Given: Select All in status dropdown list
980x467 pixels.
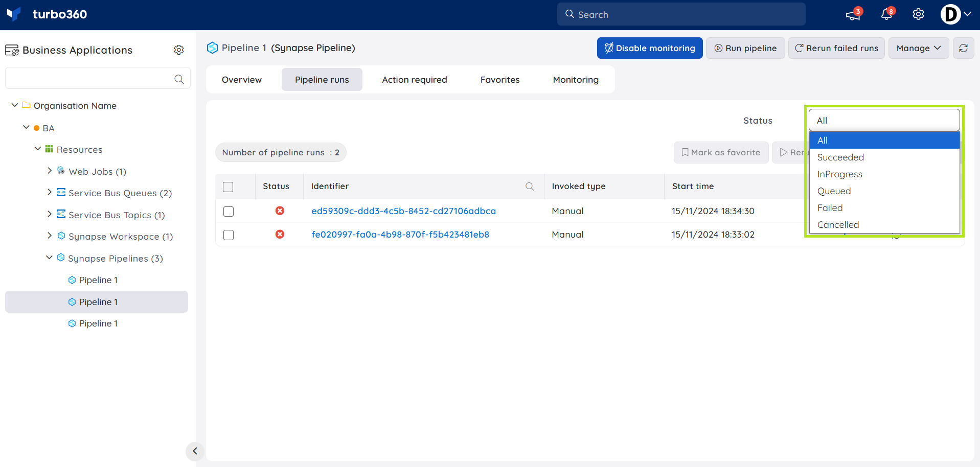Looking at the screenshot, I should [884, 141].
